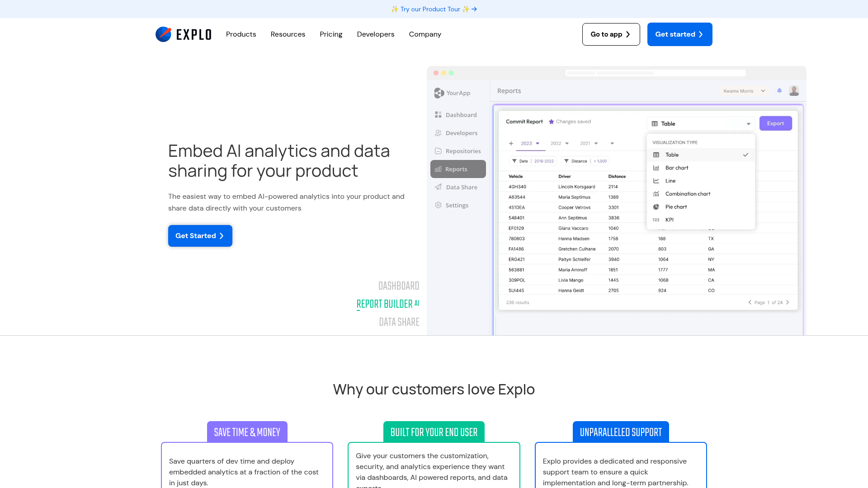
Task: Expand the 2022 tab dropdown arrow
Action: click(567, 143)
